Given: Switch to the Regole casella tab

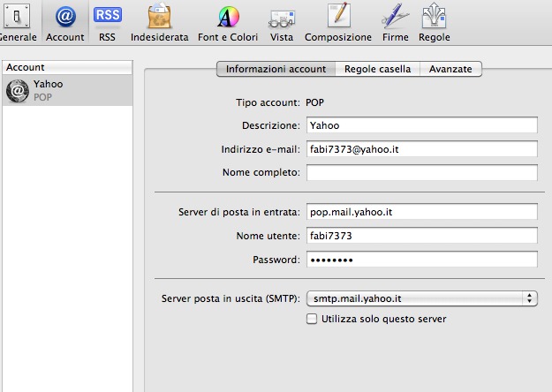Looking at the screenshot, I should click(377, 69).
